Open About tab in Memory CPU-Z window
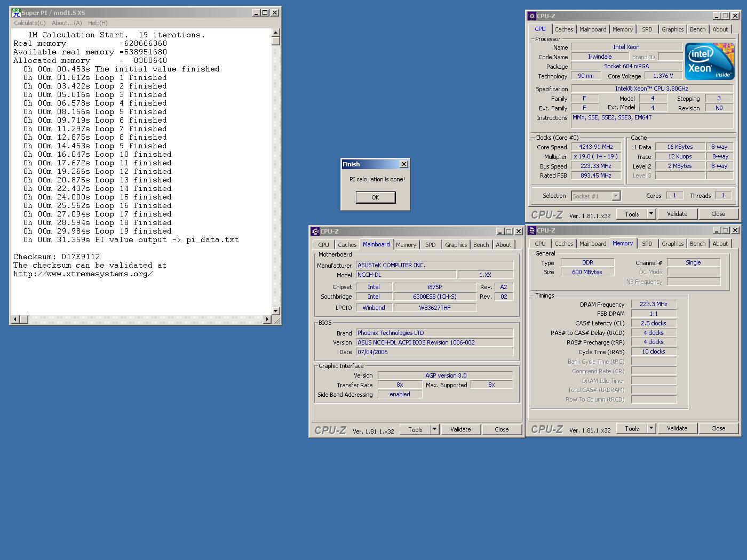Viewport: 747px width, 560px height. point(720,244)
